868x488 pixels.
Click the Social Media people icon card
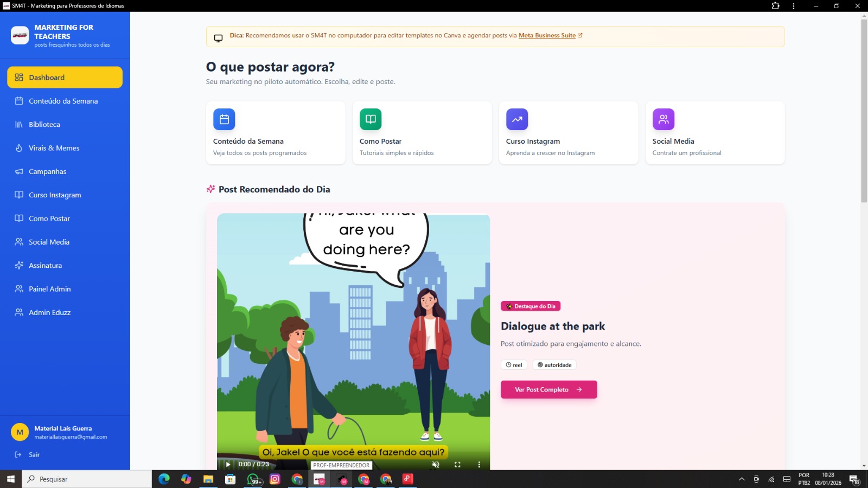point(663,119)
